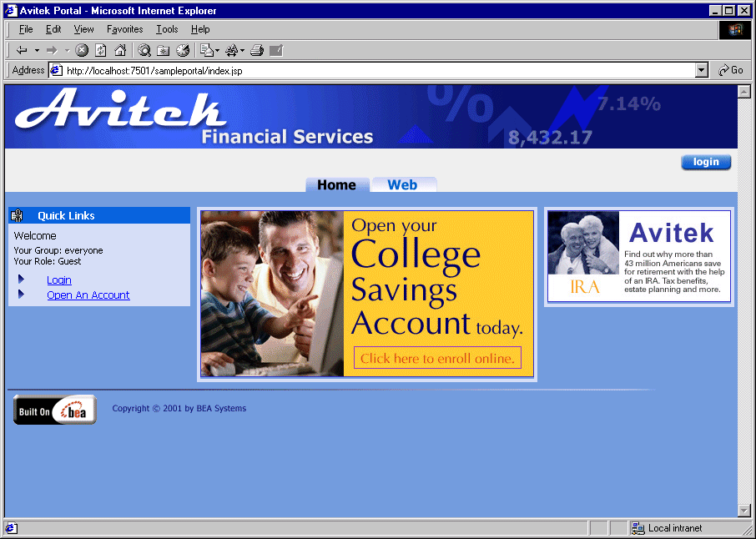Switch to the Web portal tab
The height and width of the screenshot is (539, 756).
(402, 184)
